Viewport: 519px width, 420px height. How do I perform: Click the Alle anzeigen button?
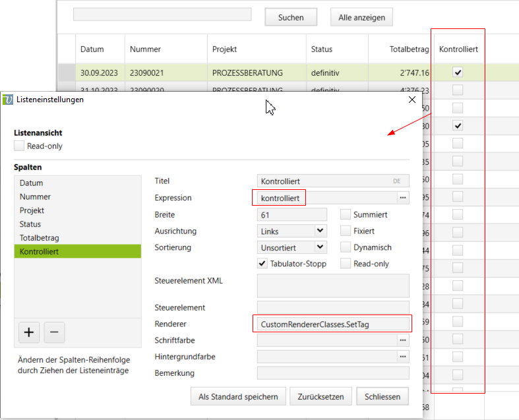(361, 18)
